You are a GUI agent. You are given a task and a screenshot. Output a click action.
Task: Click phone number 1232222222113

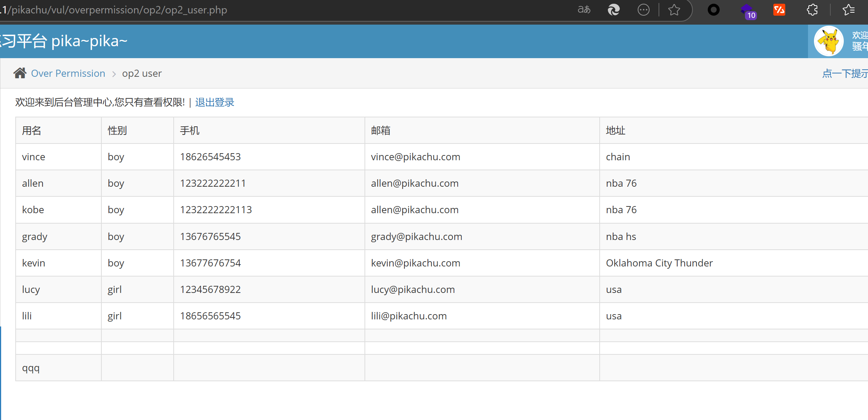point(216,210)
